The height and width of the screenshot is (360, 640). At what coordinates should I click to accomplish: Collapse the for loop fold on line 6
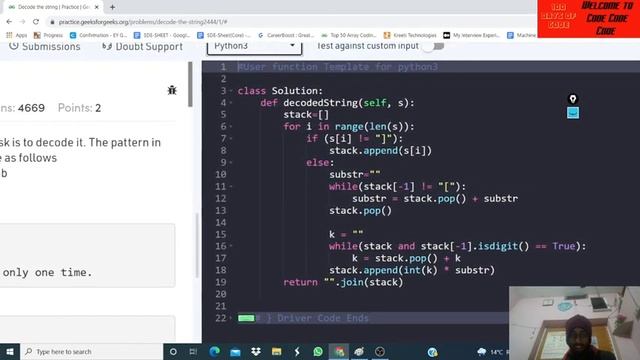click(x=231, y=127)
